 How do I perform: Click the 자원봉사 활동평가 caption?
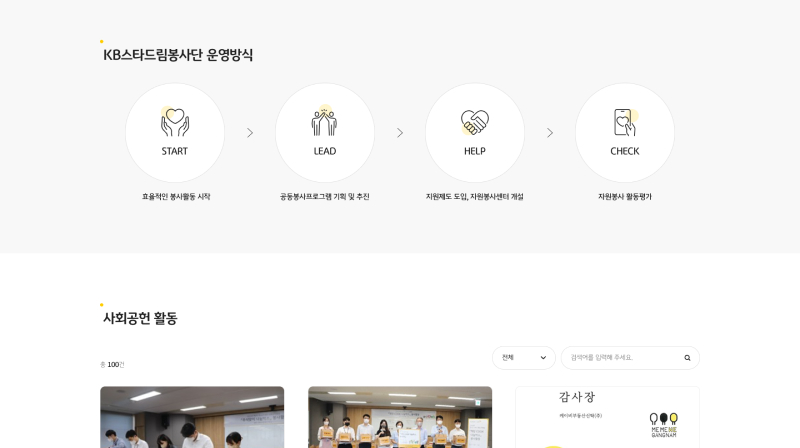click(x=625, y=196)
